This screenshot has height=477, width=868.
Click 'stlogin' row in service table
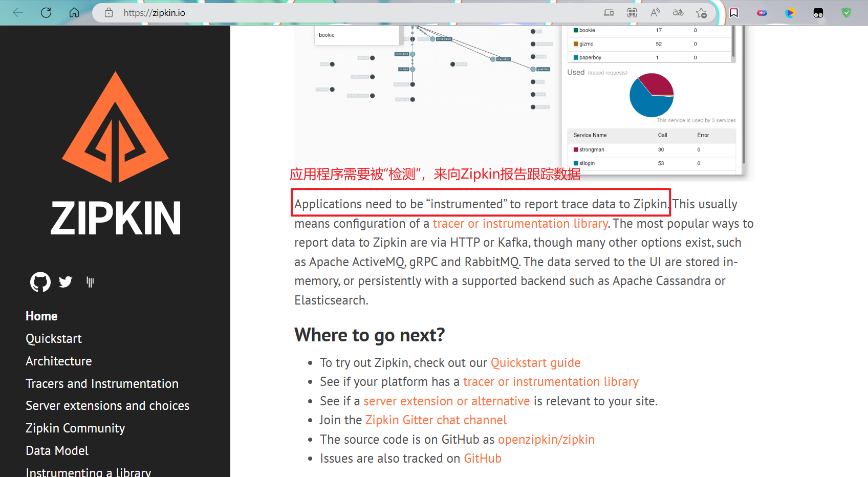coord(651,163)
